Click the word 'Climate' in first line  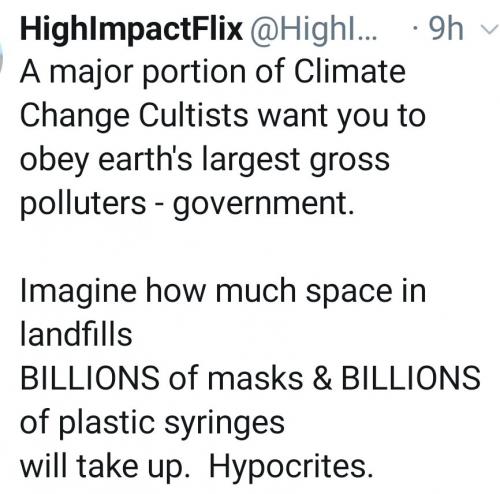[350, 72]
